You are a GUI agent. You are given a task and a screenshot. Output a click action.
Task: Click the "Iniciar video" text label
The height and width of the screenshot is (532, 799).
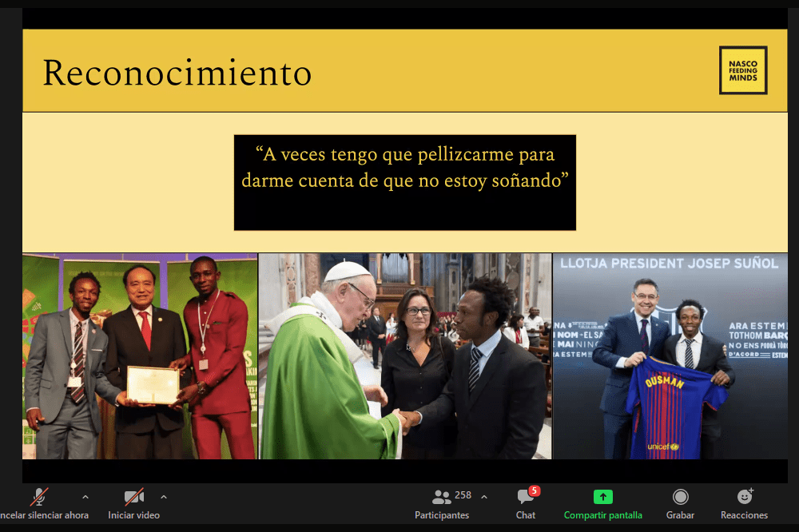[x=133, y=515]
